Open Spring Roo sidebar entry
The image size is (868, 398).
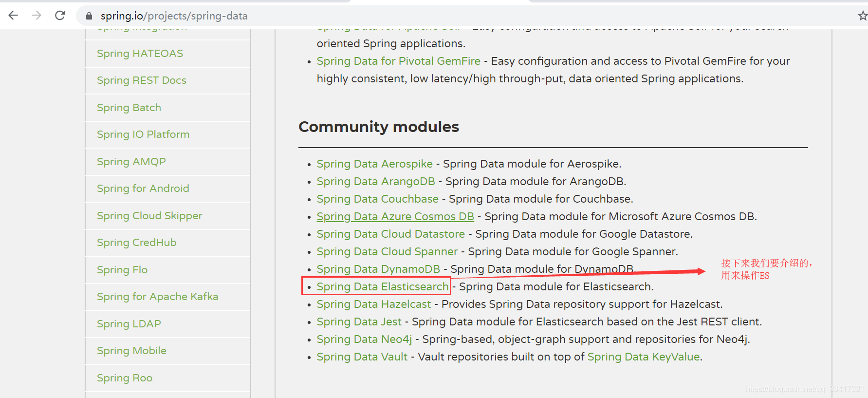(x=125, y=378)
